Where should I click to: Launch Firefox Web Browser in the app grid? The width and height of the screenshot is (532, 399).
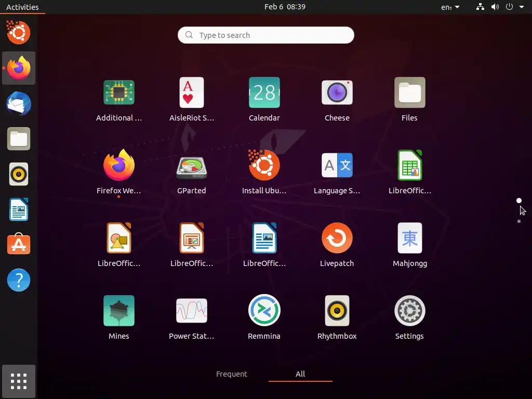click(119, 165)
